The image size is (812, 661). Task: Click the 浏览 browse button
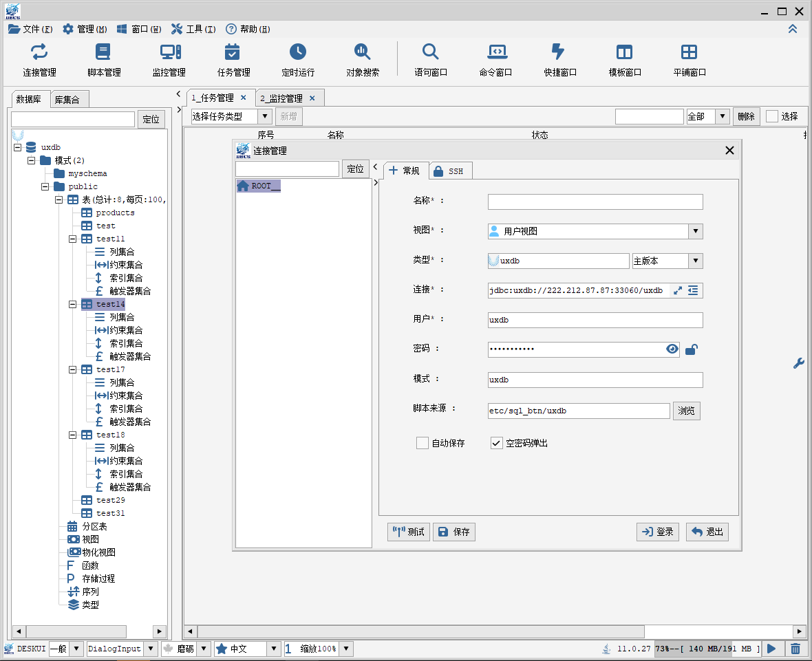coord(687,411)
